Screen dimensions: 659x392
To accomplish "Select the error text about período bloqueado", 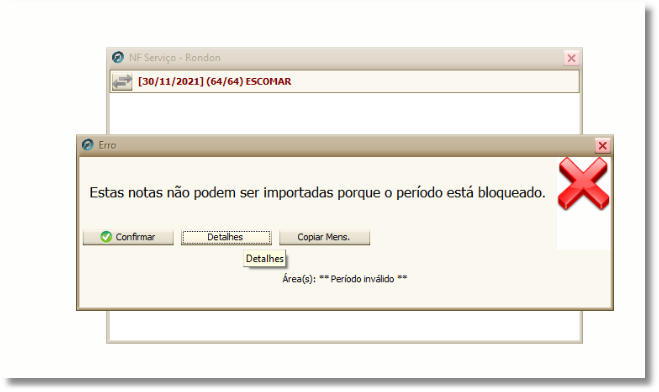I will point(317,192).
